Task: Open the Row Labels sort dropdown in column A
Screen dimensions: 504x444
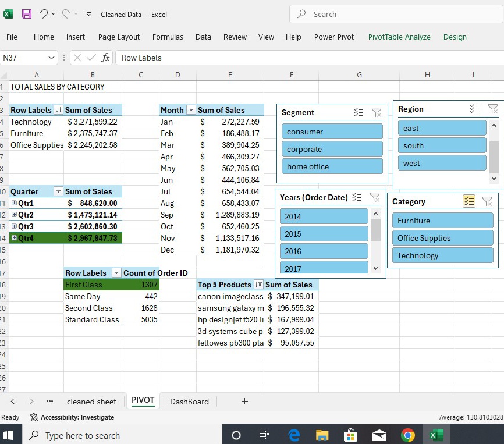Action: click(x=58, y=110)
